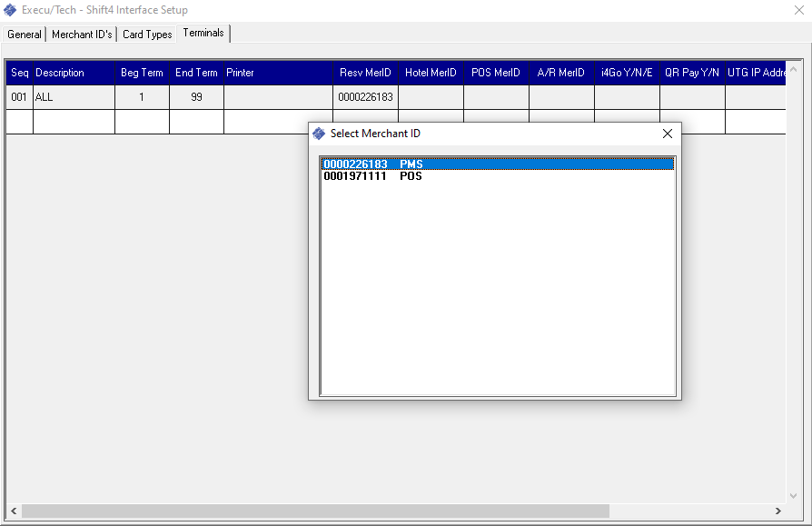Screen dimensions: 812x526
Task: Click the POS MerID column header
Action: click(496, 73)
